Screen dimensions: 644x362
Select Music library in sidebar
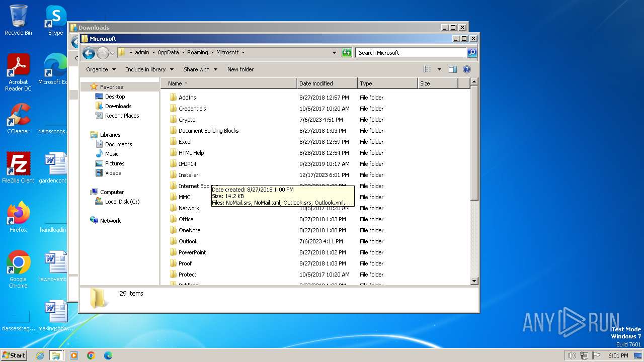[x=112, y=154]
